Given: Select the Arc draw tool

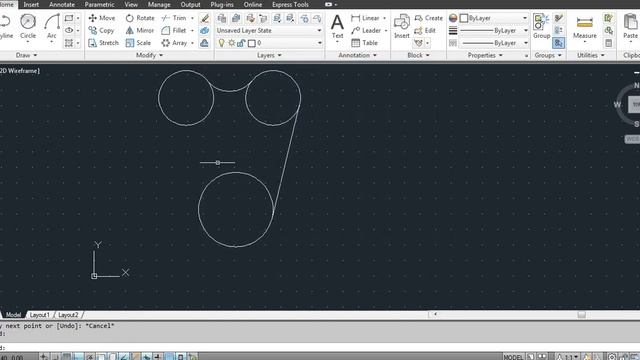Looking at the screenshot, I should click(52, 27).
